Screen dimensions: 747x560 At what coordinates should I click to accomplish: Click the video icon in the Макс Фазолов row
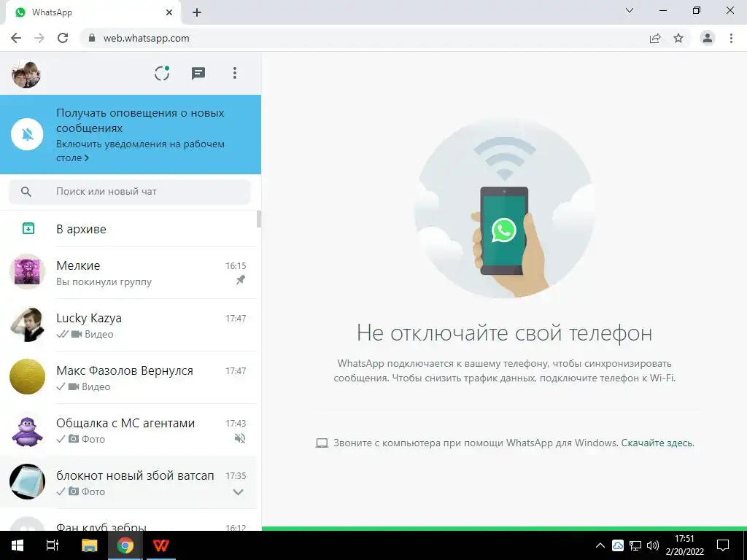point(74,386)
